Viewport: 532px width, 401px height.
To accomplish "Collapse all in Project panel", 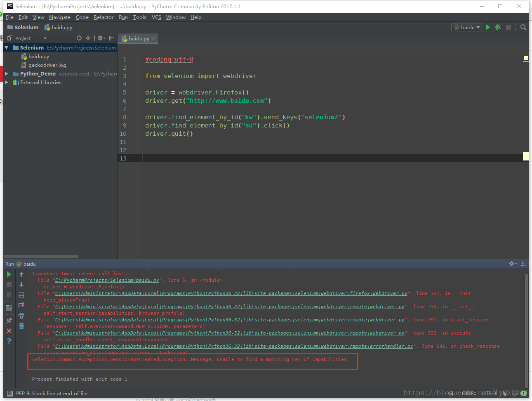I will (88, 38).
